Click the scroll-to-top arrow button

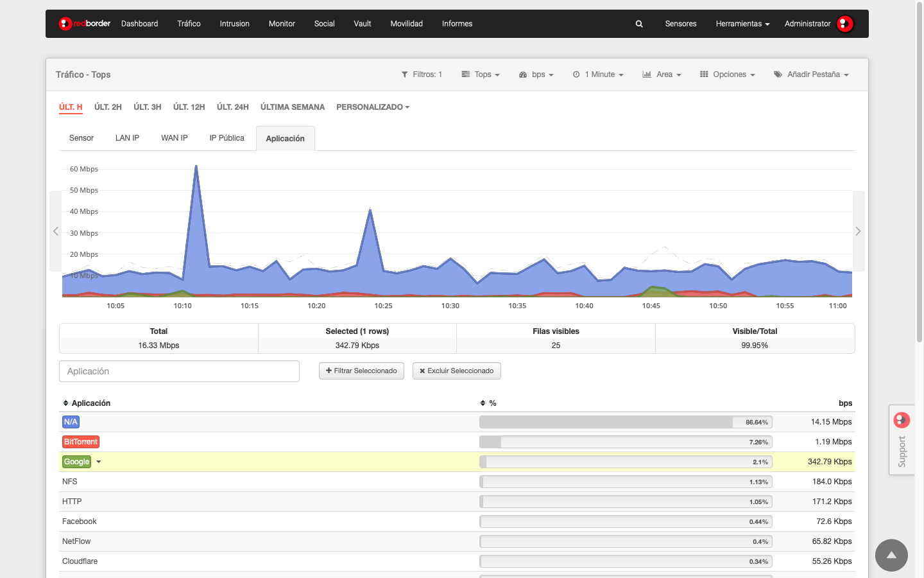[x=891, y=555]
